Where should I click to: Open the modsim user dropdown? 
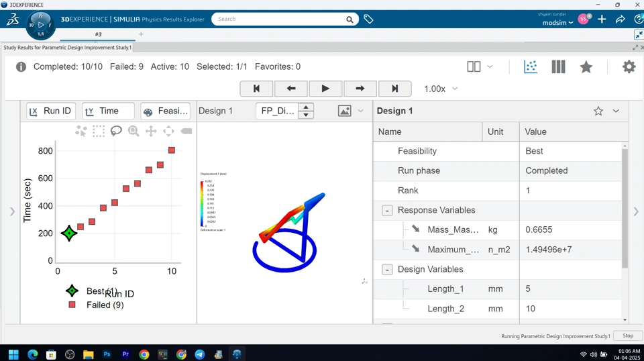(x=557, y=23)
